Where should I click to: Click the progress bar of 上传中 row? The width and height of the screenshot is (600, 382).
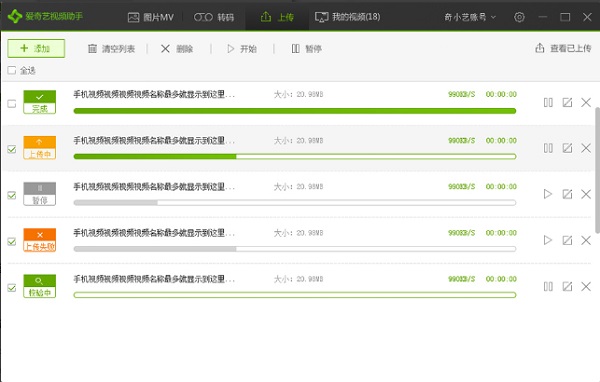click(295, 157)
